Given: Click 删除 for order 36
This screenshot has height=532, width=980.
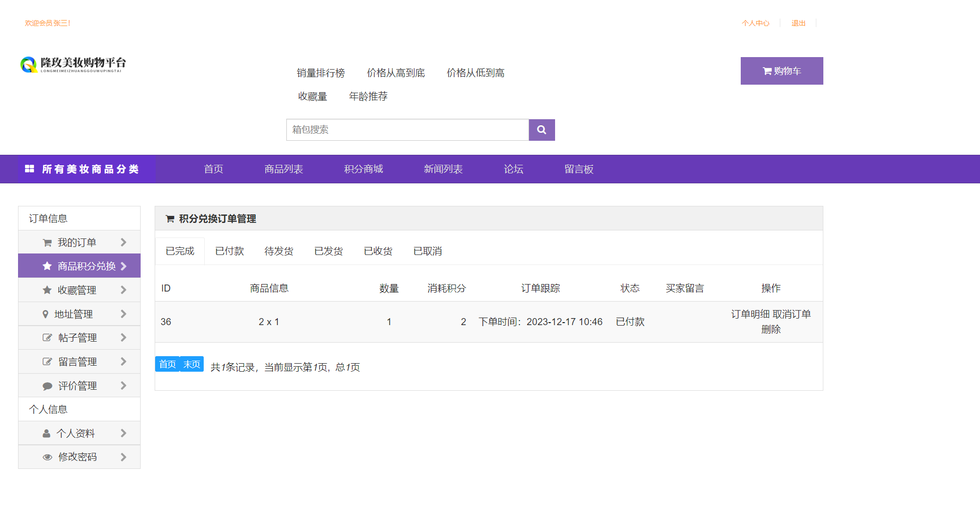Looking at the screenshot, I should pos(771,329).
